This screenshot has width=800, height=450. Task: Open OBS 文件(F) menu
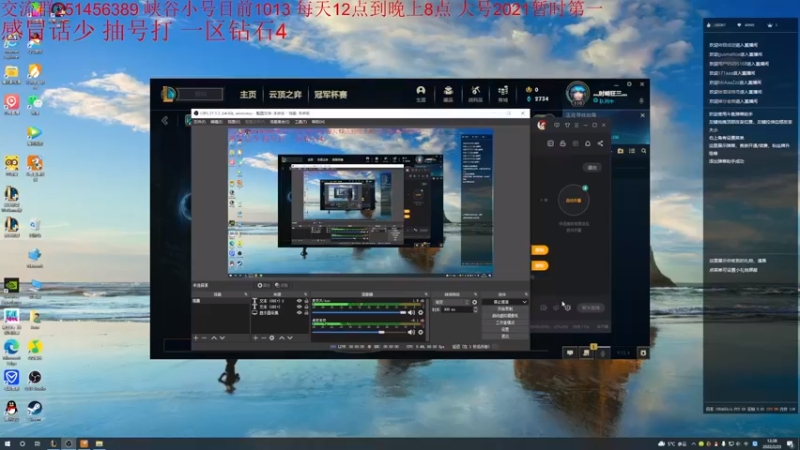click(x=199, y=122)
